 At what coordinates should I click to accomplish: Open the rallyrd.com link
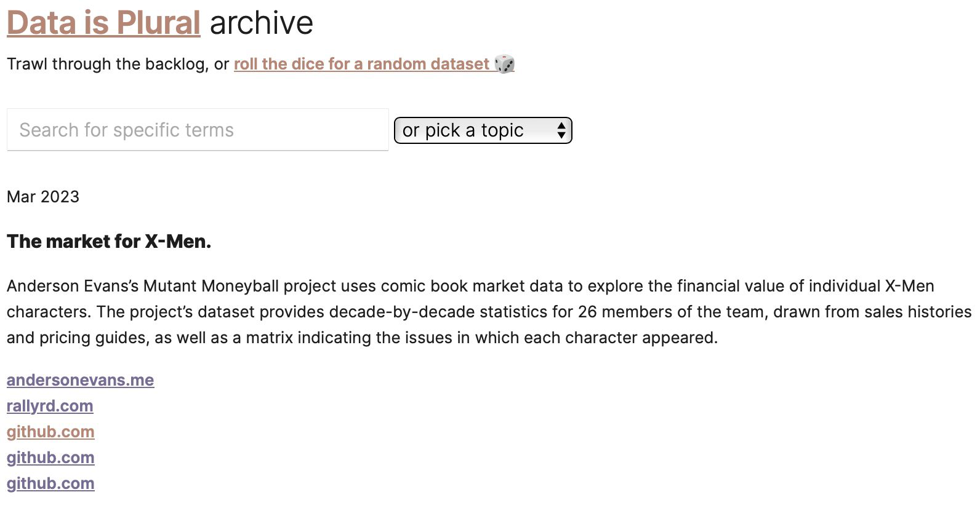click(50, 406)
